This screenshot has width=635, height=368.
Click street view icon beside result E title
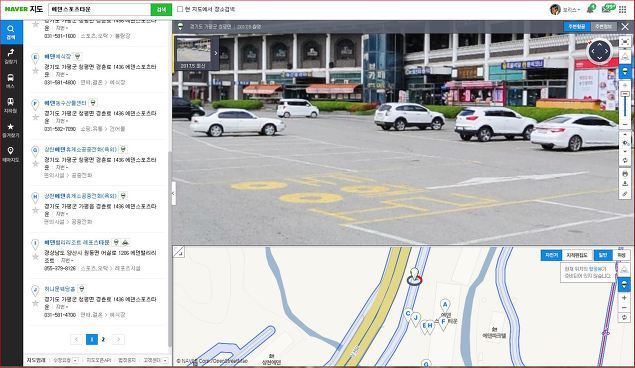[x=77, y=56]
